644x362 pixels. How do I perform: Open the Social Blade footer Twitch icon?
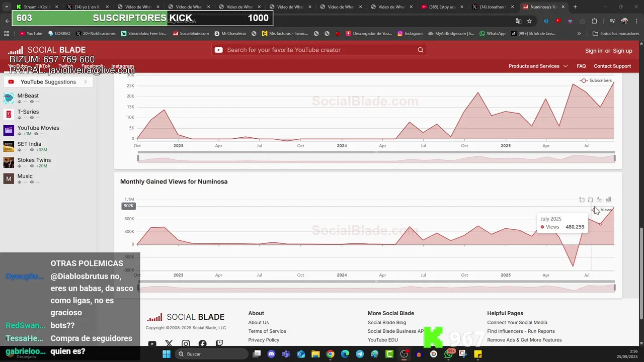[219, 344]
